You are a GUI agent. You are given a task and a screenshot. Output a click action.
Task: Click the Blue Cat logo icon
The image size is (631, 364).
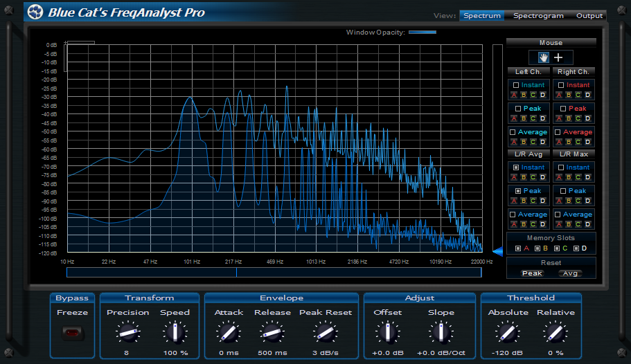35,12
